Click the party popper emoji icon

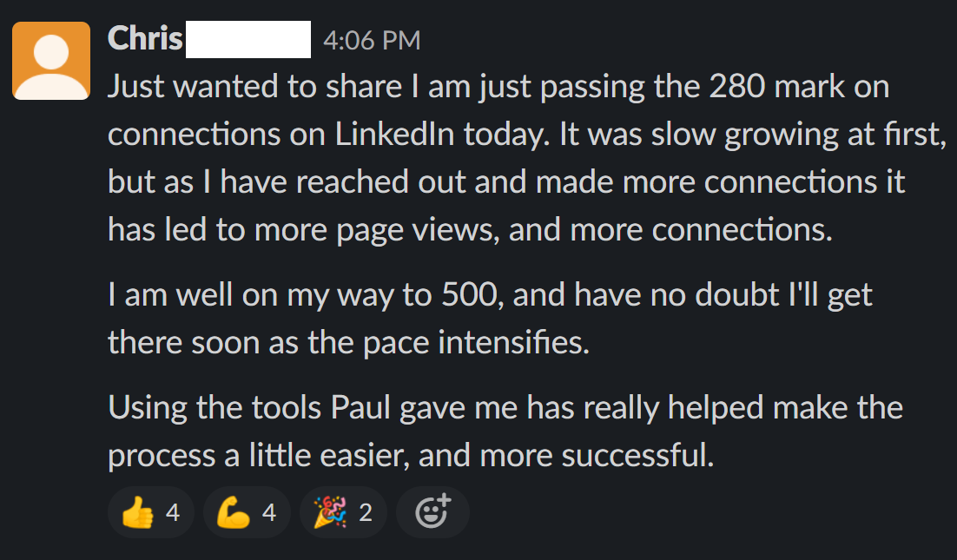330,512
